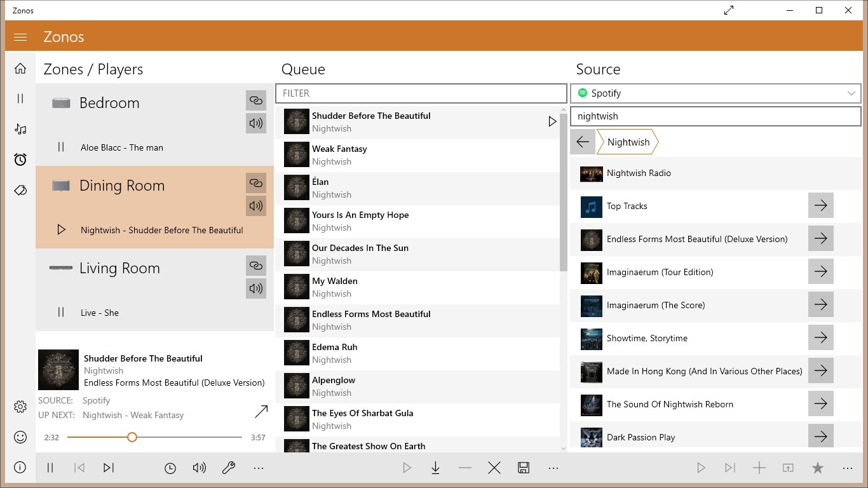Click the pause button in the player toolbar

[50, 468]
